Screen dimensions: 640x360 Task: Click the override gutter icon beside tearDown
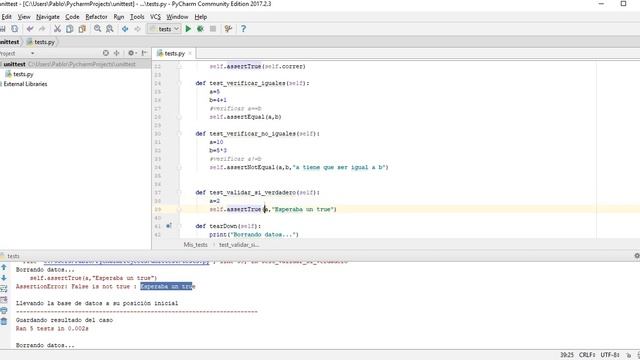coord(169,226)
